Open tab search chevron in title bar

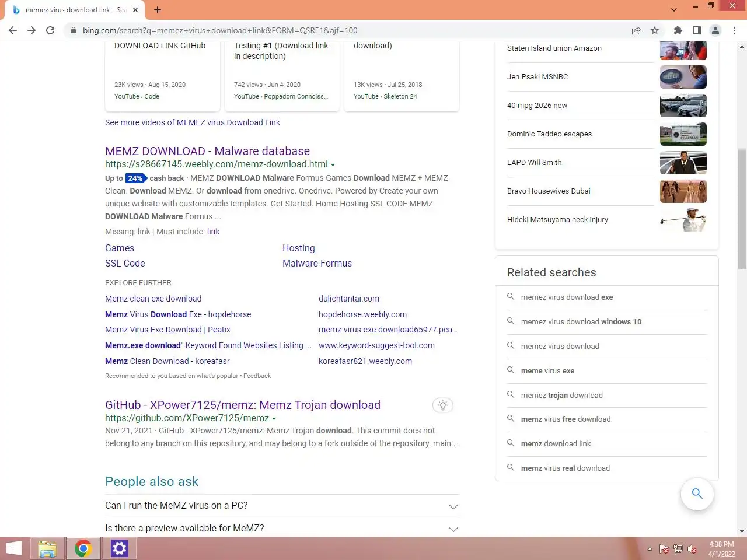[x=674, y=10]
